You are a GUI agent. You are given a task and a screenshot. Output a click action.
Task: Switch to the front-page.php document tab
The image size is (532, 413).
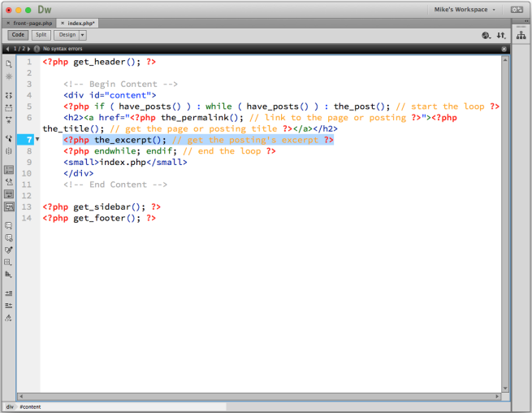[32, 23]
